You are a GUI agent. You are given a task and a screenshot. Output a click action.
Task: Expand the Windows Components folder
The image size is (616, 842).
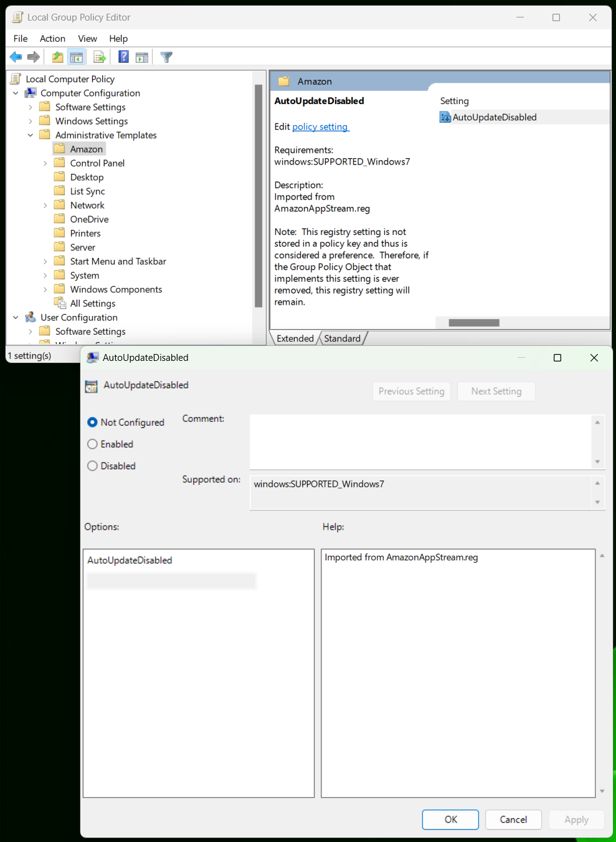pyautogui.click(x=45, y=290)
